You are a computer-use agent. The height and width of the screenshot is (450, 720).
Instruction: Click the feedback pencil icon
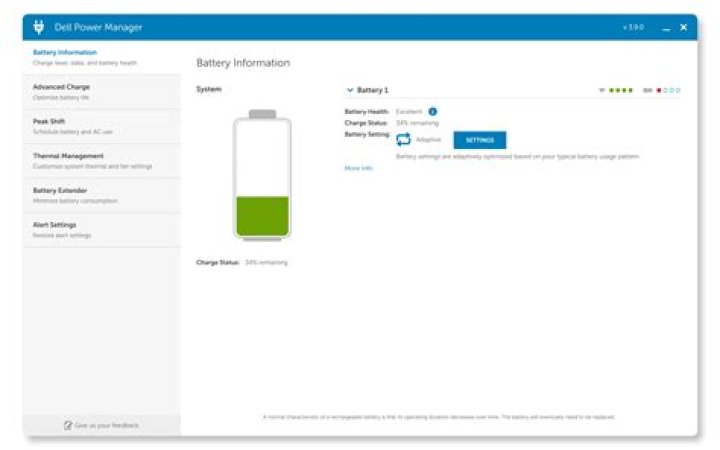click(x=68, y=425)
